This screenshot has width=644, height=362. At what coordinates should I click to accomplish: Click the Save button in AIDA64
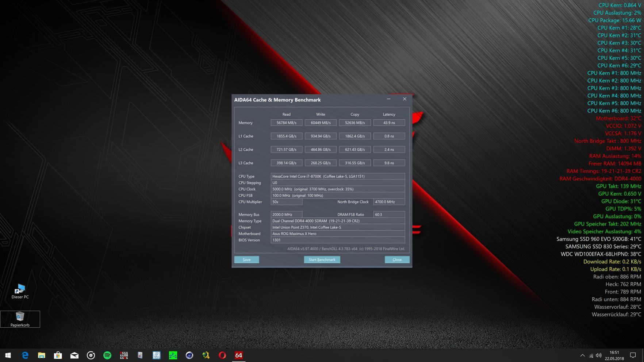[247, 259]
